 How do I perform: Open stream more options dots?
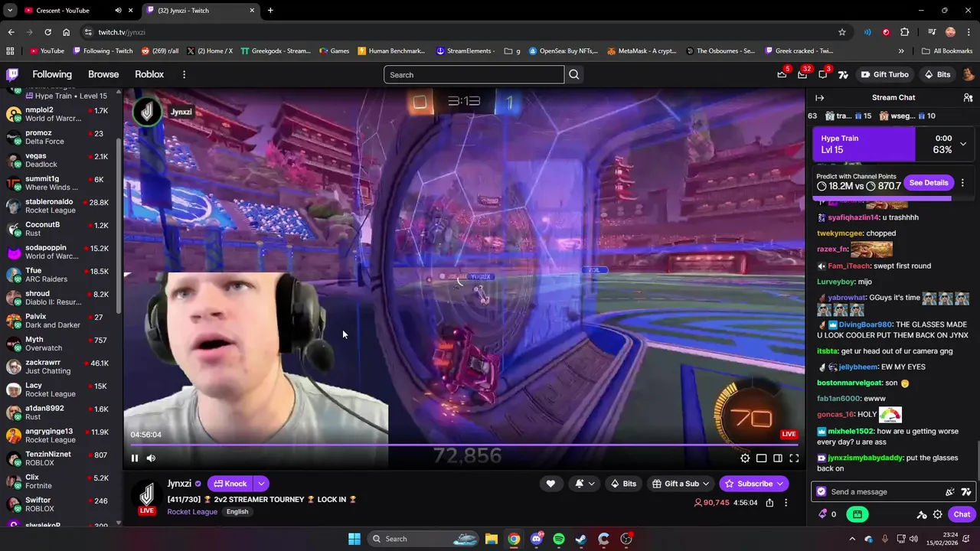point(786,503)
